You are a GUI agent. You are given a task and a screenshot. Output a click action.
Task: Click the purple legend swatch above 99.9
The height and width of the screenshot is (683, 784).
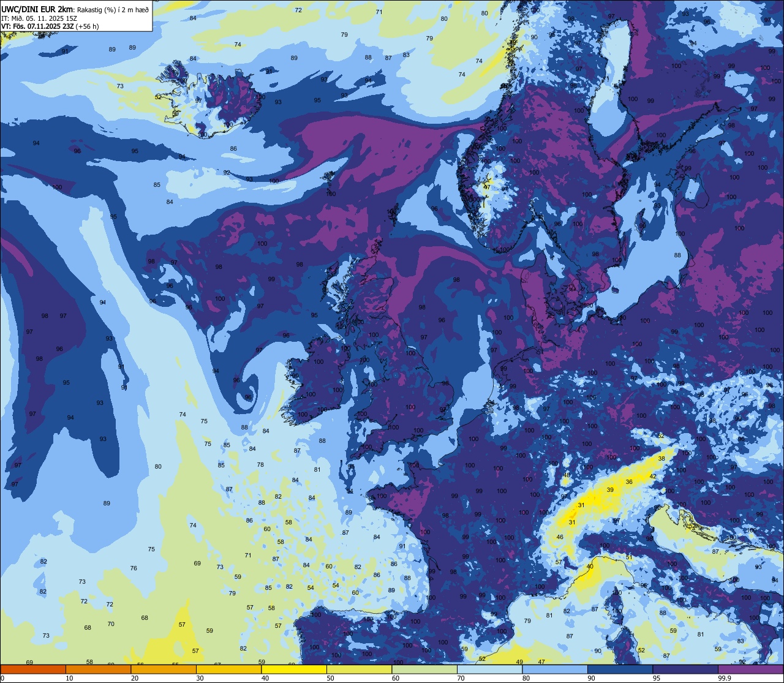750,669
